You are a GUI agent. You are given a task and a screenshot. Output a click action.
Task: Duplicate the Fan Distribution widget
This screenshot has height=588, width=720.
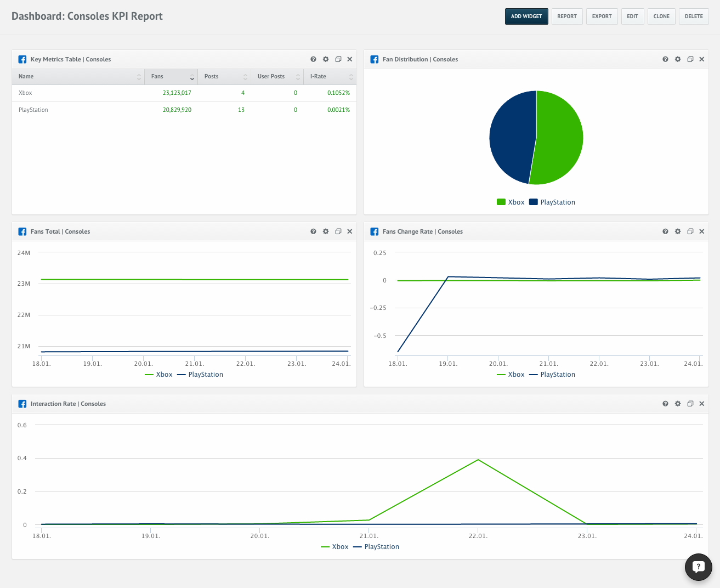tap(690, 59)
